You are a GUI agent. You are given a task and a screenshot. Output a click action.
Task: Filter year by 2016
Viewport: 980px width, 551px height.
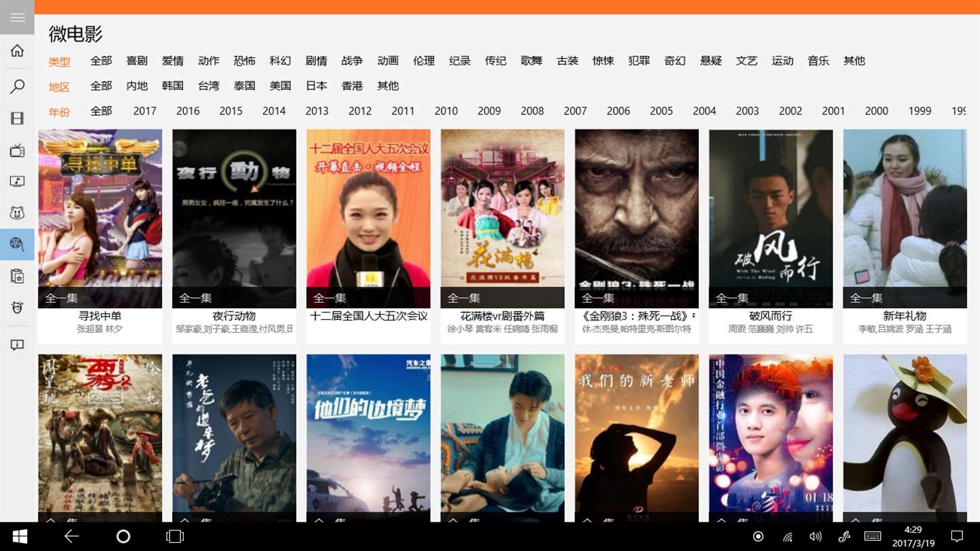point(188,111)
